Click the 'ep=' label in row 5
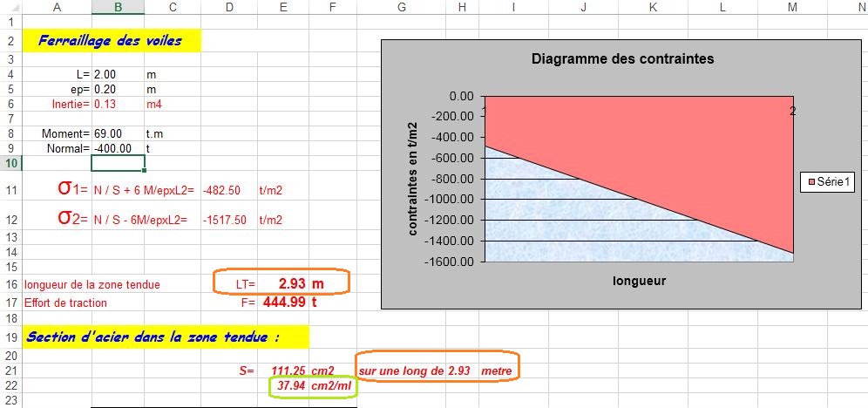The width and height of the screenshot is (868, 408). pyautogui.click(x=81, y=89)
